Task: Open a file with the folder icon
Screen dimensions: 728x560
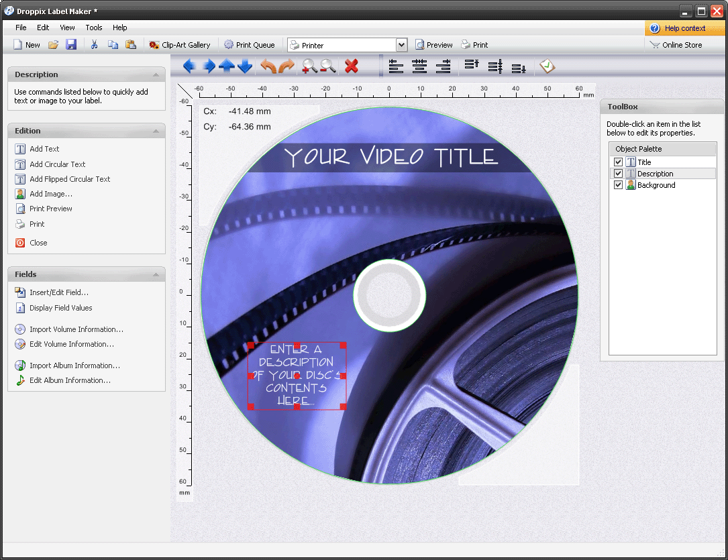Action: pyautogui.click(x=54, y=45)
